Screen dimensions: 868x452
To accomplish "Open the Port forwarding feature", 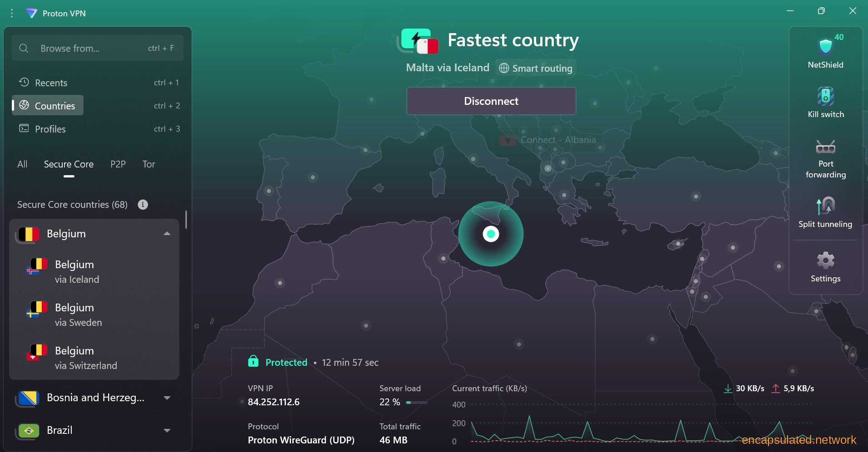I will [x=826, y=159].
